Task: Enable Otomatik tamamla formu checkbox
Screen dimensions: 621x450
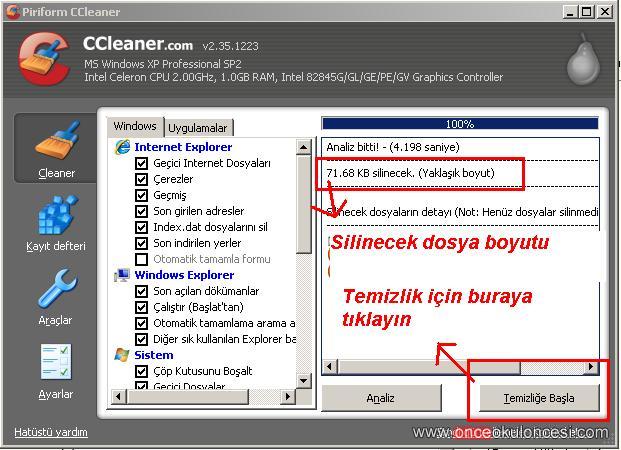Action: [x=141, y=259]
